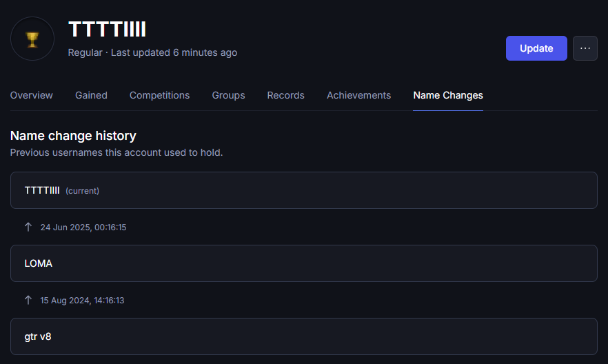608x364 pixels.
Task: Click the Last updated 6 minutes ago text
Action: [174, 52]
